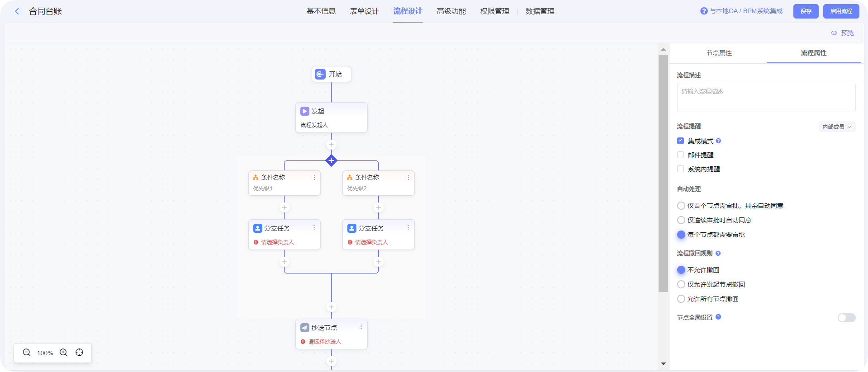Turn on the 节点全局设置 switch

(x=846, y=318)
